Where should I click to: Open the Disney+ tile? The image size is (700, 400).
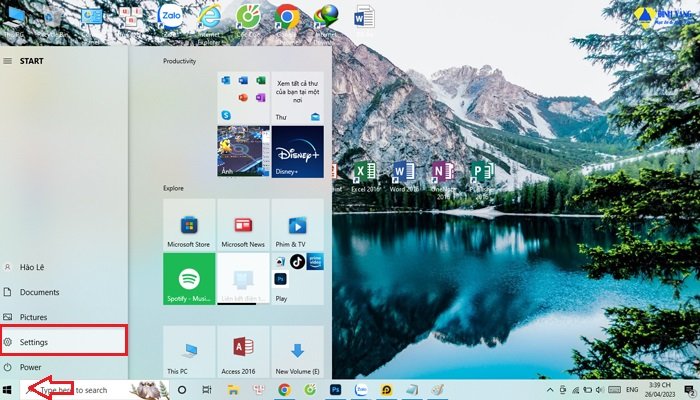298,151
